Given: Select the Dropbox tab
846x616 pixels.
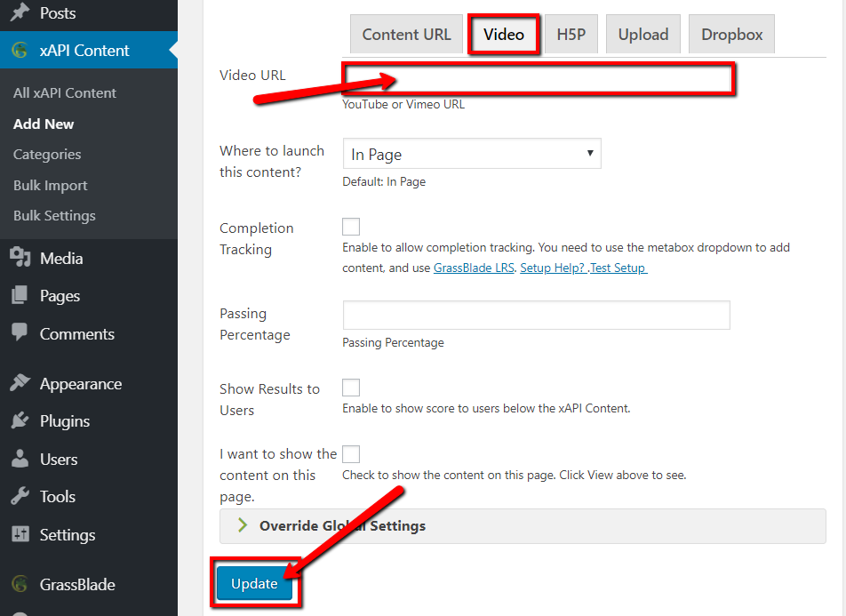Looking at the screenshot, I should [x=730, y=34].
